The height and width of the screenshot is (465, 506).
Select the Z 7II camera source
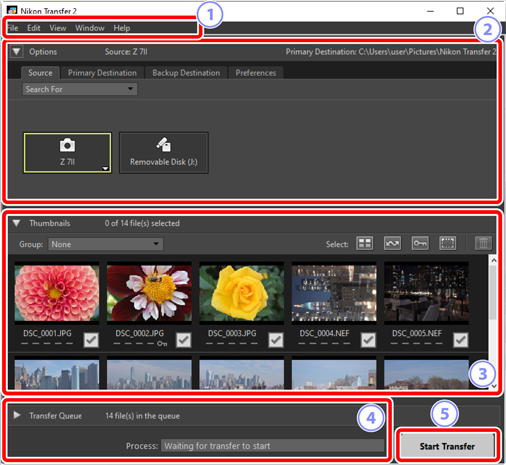click(67, 153)
